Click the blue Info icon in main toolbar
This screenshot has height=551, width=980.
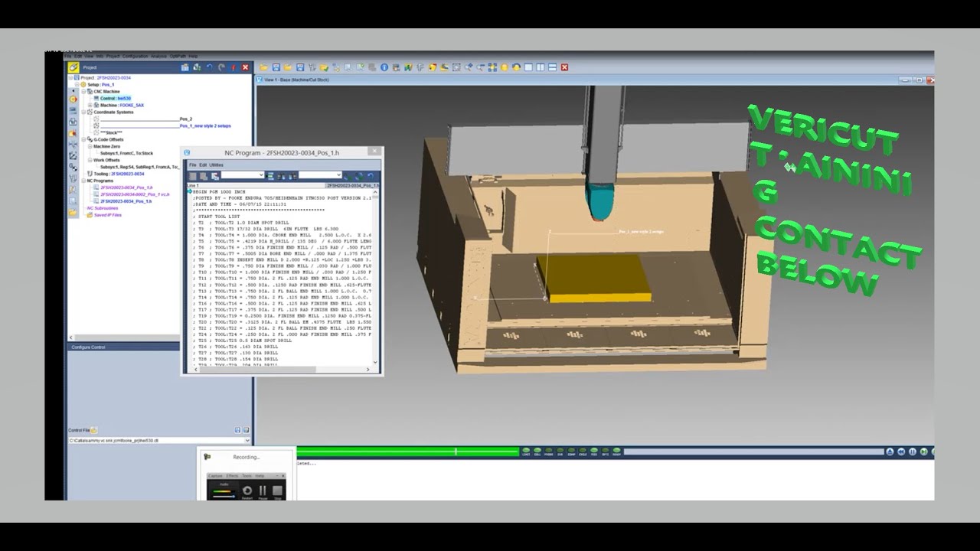tap(384, 67)
